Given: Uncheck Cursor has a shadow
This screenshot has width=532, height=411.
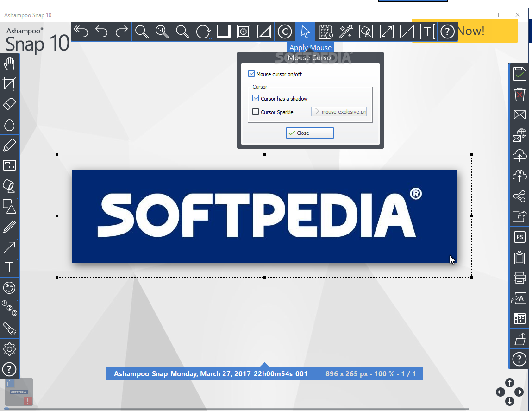Looking at the screenshot, I should (256, 99).
